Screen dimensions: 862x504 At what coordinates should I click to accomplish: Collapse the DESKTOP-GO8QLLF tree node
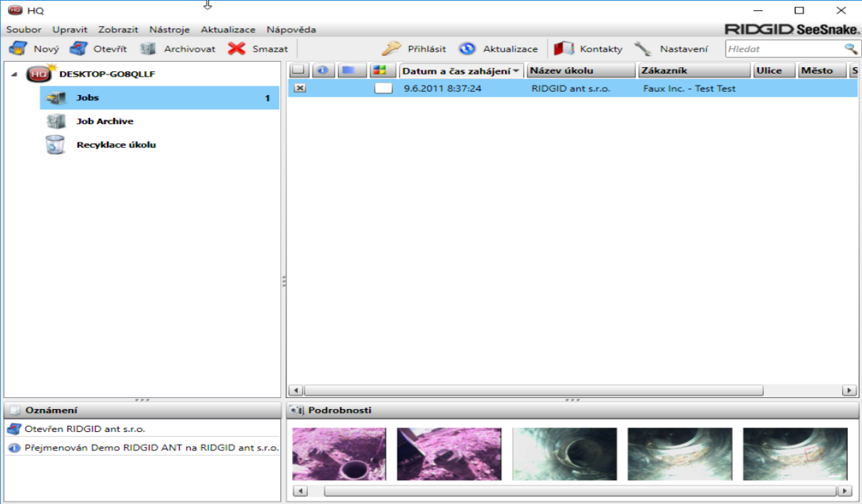point(14,74)
